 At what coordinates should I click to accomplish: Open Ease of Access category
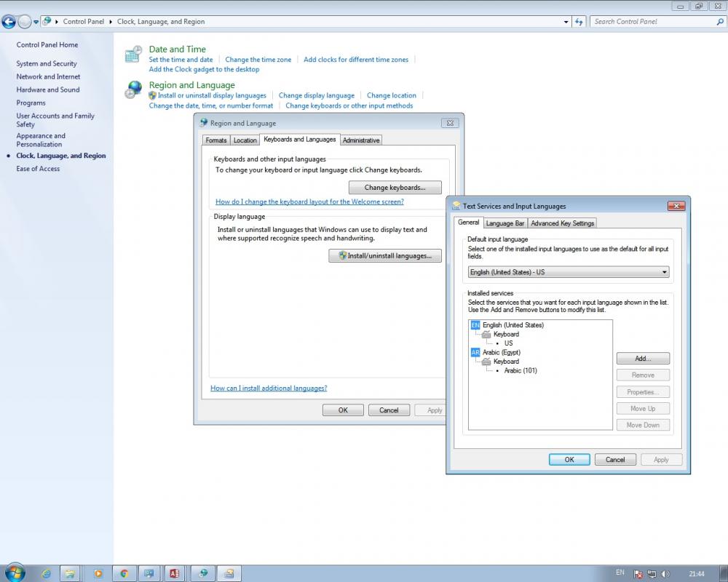[x=38, y=169]
